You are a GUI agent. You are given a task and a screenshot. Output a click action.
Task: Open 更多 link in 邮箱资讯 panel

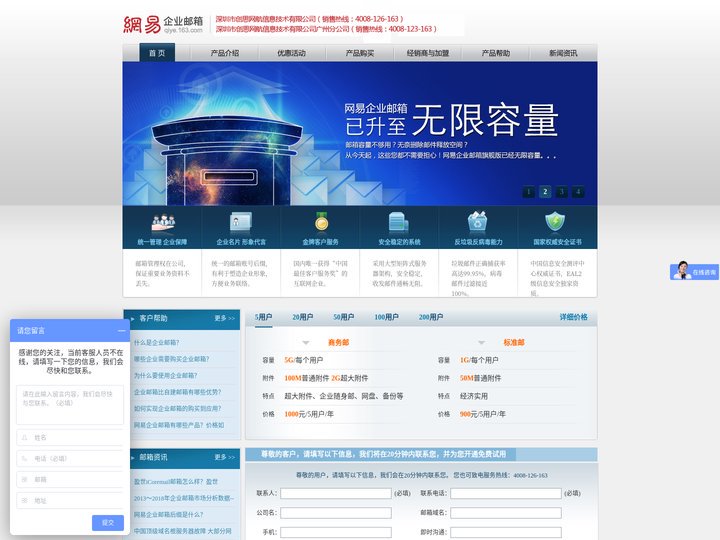225,457
